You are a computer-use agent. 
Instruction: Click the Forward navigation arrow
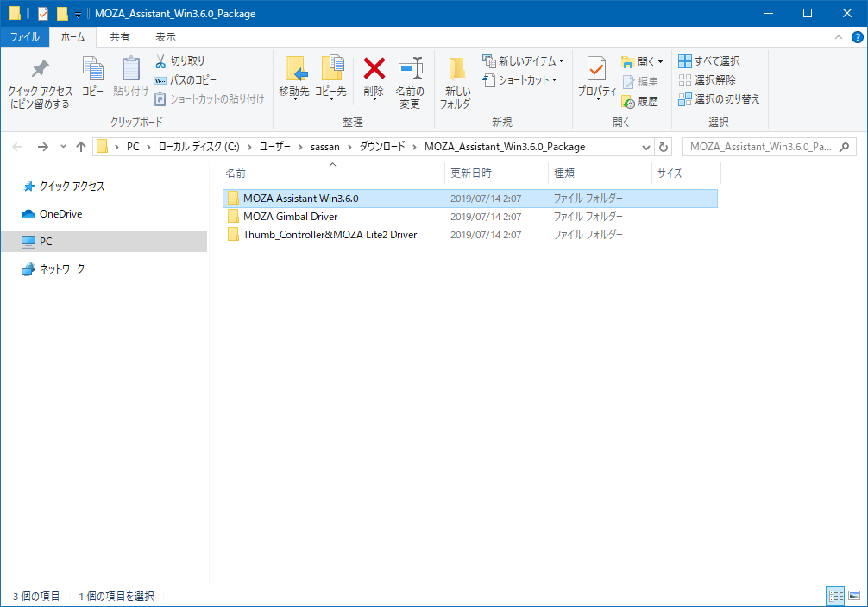tap(42, 147)
